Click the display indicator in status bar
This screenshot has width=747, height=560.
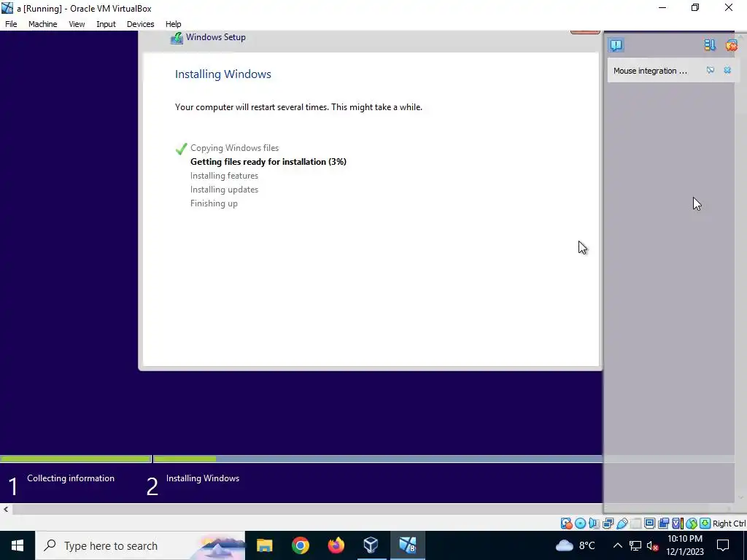click(x=649, y=524)
